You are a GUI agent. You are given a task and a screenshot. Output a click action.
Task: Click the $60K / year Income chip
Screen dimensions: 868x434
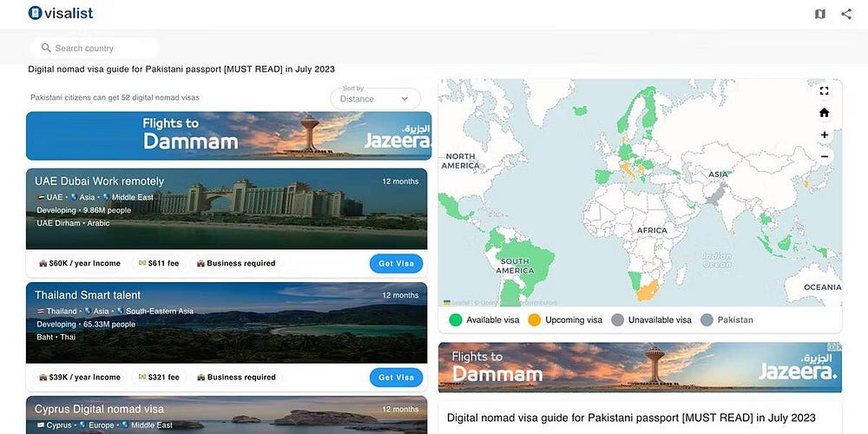coord(79,264)
